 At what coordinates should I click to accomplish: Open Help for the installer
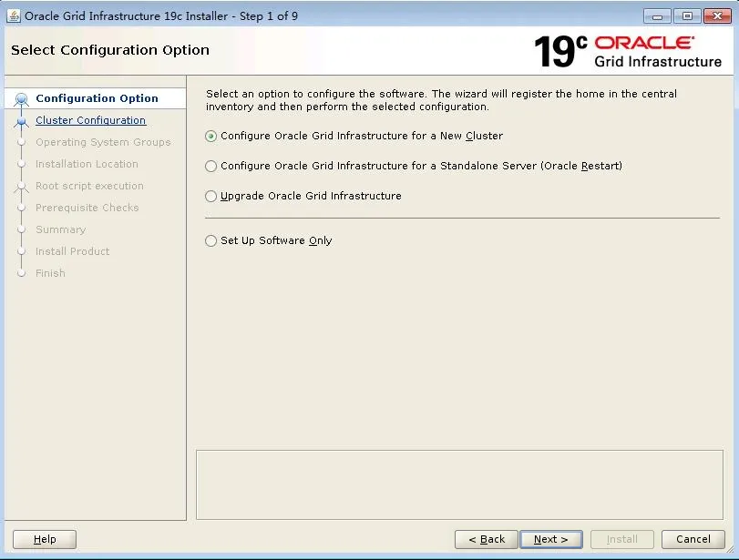tap(45, 539)
